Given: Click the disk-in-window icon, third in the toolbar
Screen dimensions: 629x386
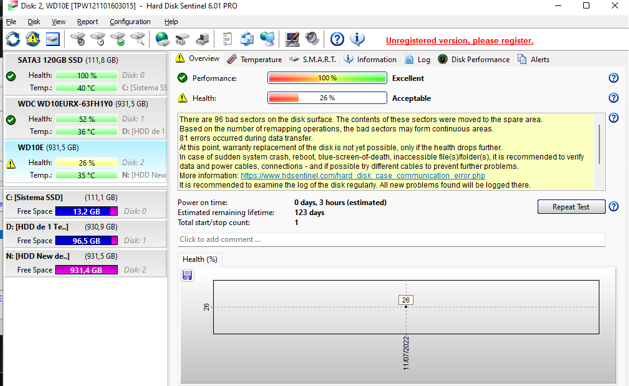Looking at the screenshot, I should pos(53,39).
